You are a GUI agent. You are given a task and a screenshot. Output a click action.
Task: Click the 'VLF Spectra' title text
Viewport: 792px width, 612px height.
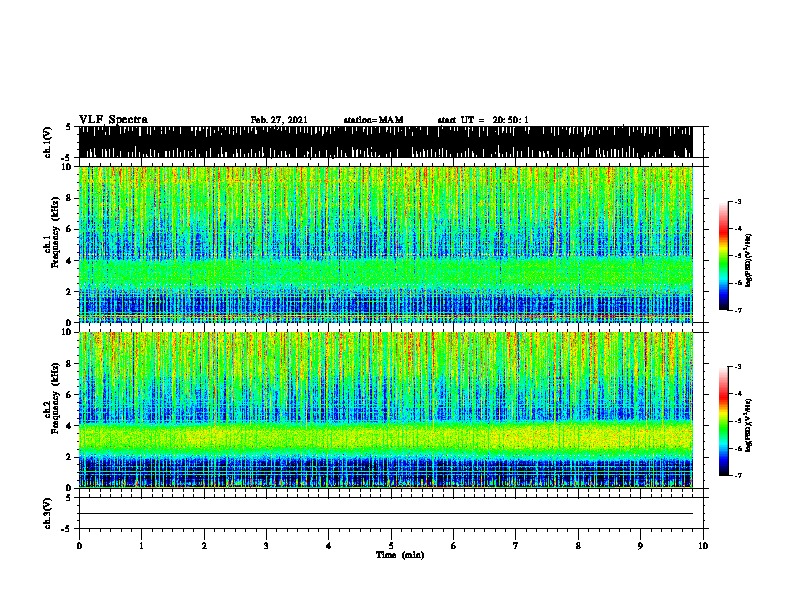113,120
